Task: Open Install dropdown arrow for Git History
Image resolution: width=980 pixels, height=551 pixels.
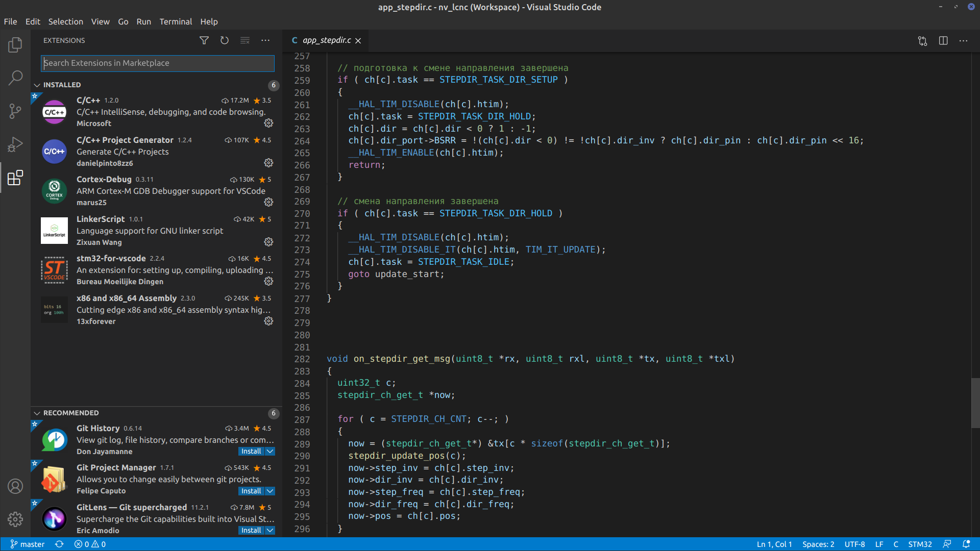Action: (x=271, y=452)
